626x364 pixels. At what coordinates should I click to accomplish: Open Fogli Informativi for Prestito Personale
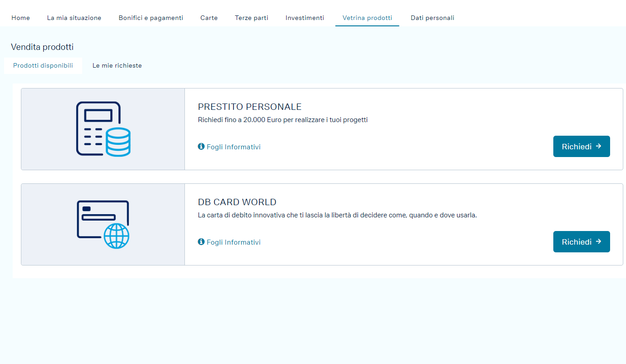point(234,147)
